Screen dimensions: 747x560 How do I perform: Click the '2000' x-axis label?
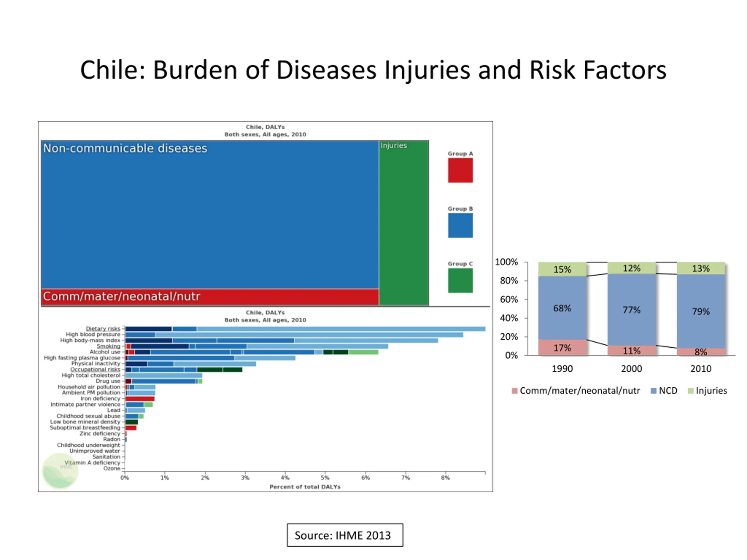point(631,369)
